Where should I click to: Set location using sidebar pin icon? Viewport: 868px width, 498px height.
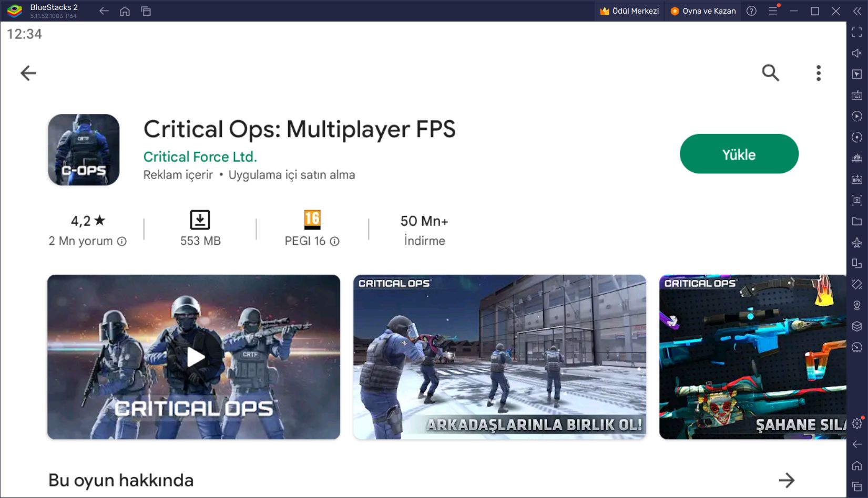tap(857, 305)
